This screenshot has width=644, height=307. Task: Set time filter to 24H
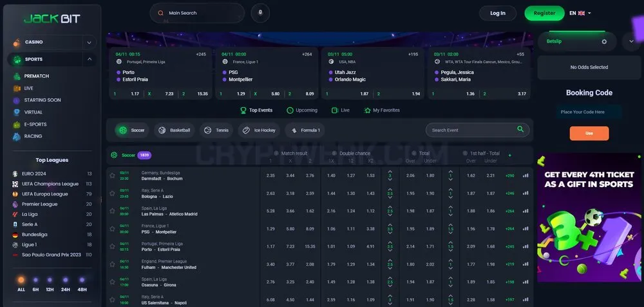(x=65, y=284)
